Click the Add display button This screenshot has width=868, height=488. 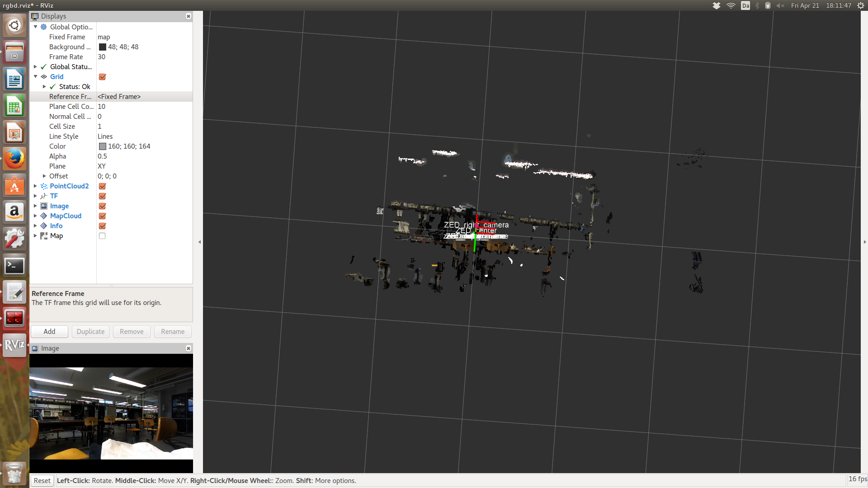coord(49,332)
